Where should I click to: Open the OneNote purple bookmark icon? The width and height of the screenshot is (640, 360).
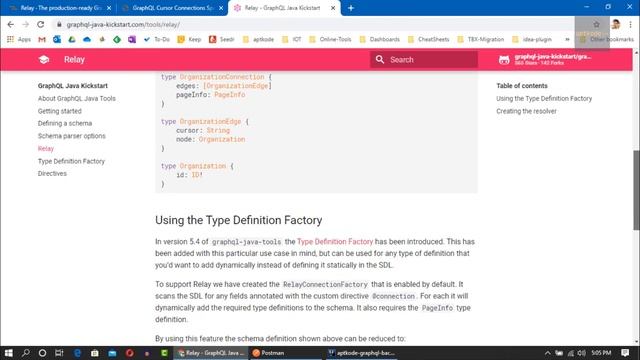[132, 39]
